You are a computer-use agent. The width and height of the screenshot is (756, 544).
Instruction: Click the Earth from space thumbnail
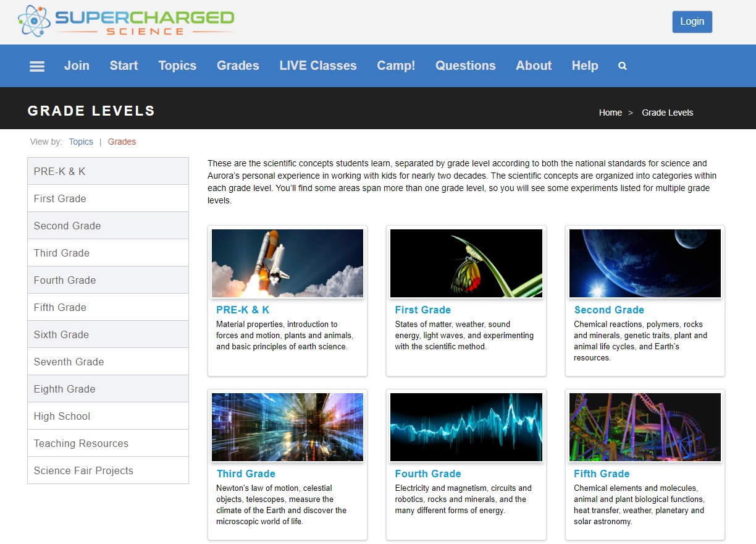[645, 263]
